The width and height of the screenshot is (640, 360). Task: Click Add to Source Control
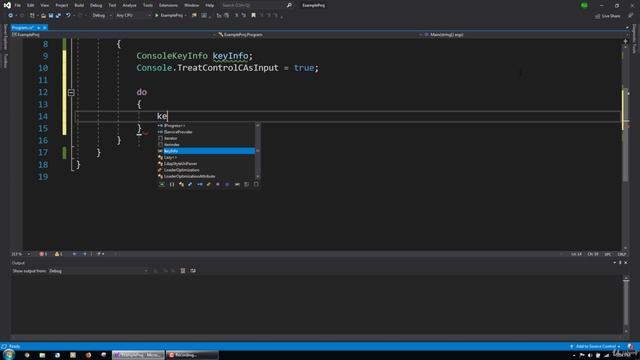595,347
